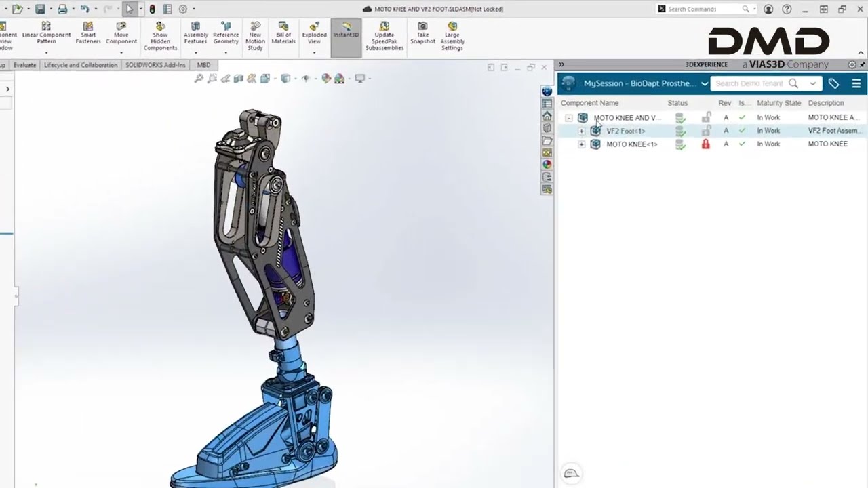The width and height of the screenshot is (868, 488).
Task: Open the Save icon dropdown arrow
Action: [50, 9]
